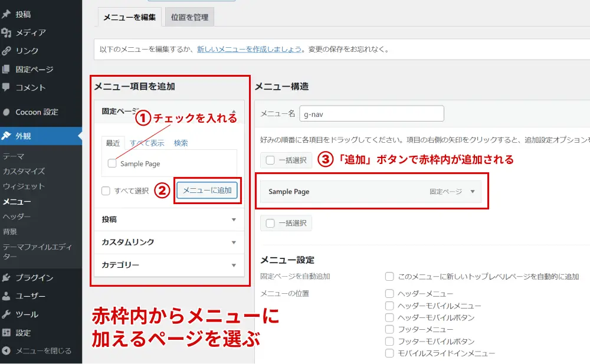Switch to the 位置を管理 tab
Viewport: 590px width, 364px height.
[x=189, y=18]
